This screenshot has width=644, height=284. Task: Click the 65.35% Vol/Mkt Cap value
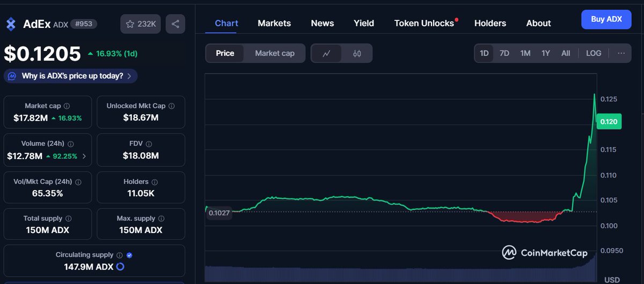click(x=48, y=193)
